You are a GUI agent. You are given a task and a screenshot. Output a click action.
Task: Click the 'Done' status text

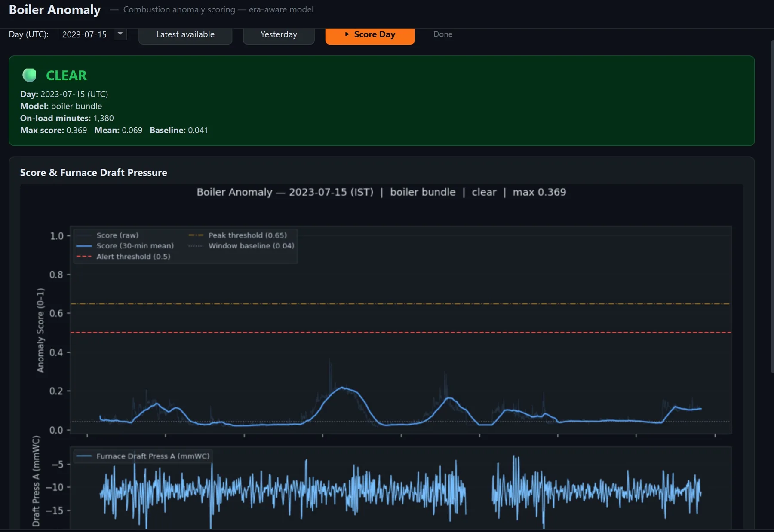[x=443, y=34]
